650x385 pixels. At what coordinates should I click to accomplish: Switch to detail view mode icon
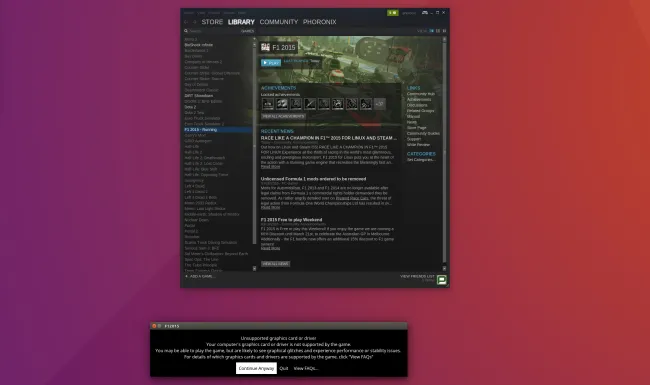tap(432, 31)
